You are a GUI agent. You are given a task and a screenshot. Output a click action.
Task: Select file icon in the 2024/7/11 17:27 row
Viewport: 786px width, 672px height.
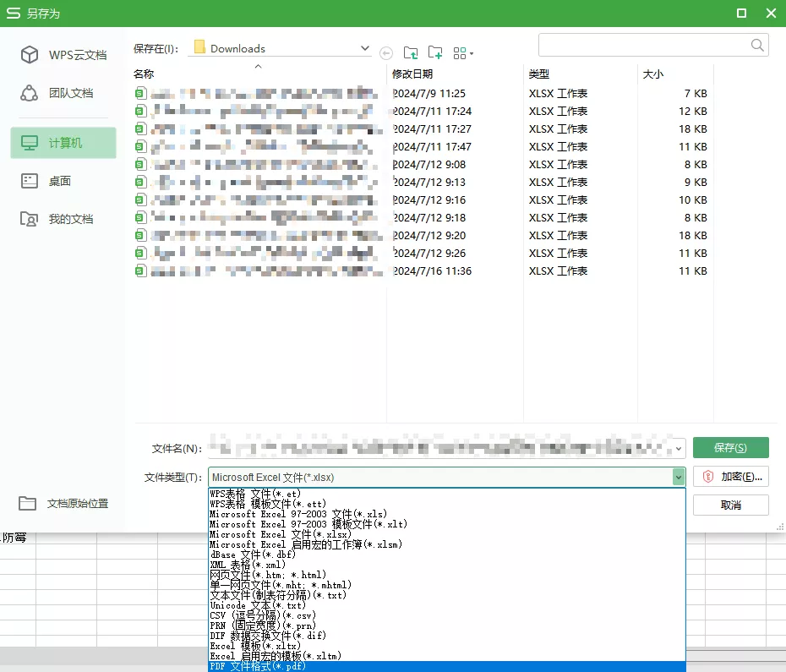tap(140, 128)
